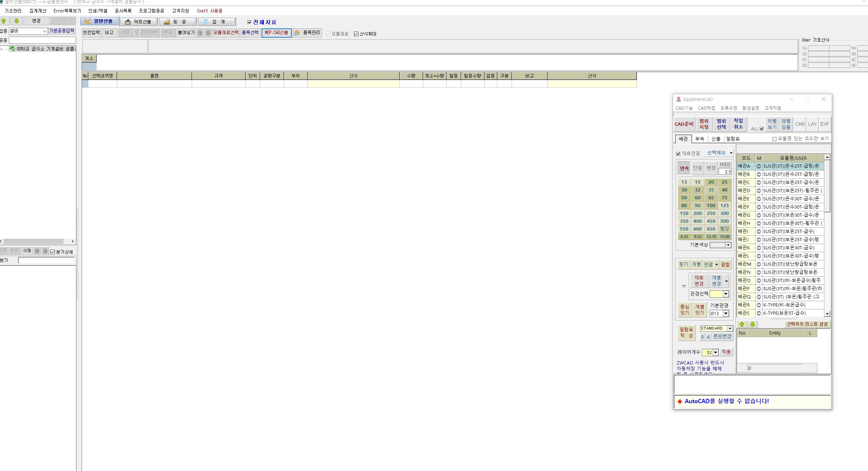Click green down arrow above Entity list
Viewport: 868px width, 471px height.
tap(752, 324)
